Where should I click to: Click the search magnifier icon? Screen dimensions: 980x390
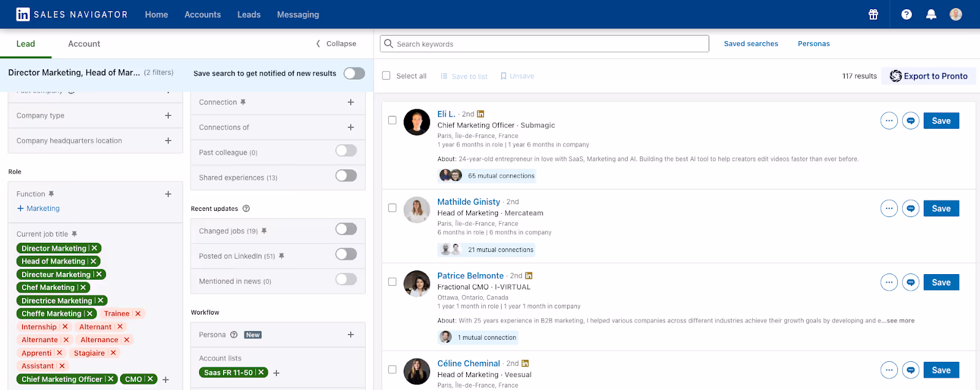coord(388,44)
